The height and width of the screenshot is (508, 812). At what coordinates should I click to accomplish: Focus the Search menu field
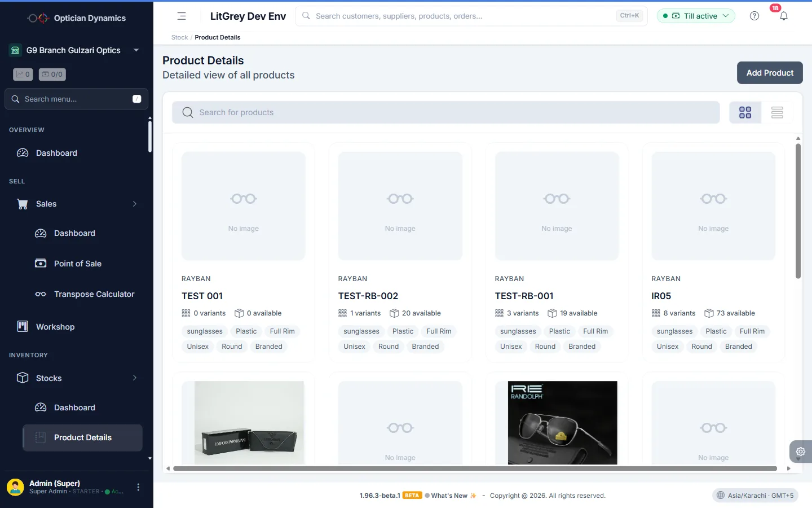point(76,99)
